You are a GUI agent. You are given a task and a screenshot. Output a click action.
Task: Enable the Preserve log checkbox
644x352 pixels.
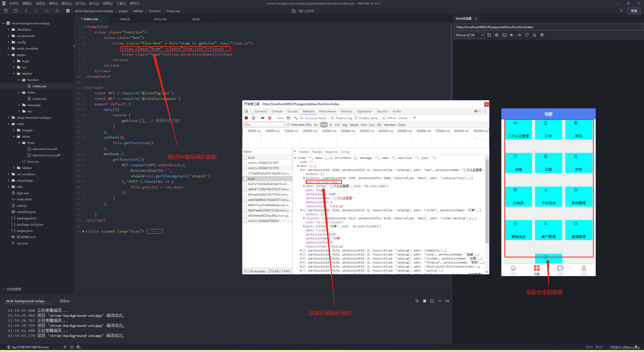coord(332,118)
